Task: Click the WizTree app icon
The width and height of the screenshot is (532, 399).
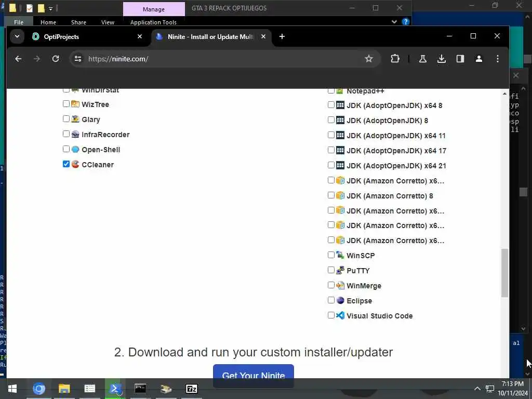Action: coord(75,104)
